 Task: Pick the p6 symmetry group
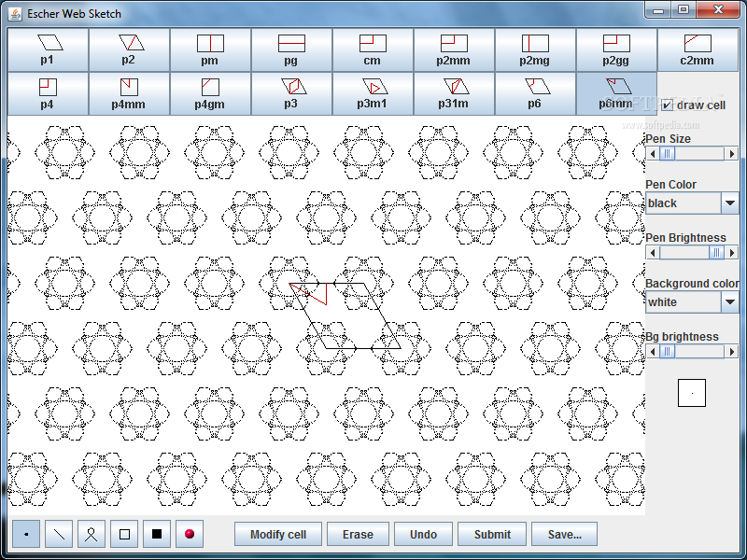click(x=535, y=94)
